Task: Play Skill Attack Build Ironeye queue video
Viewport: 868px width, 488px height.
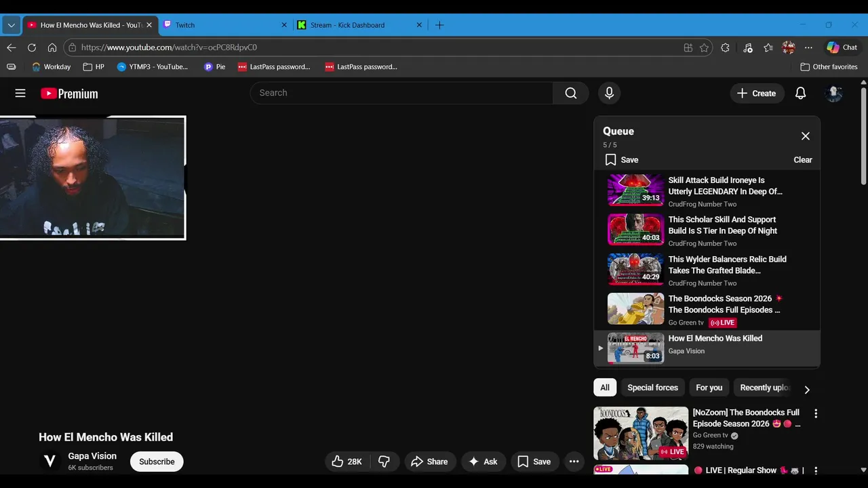Action: pyautogui.click(x=707, y=190)
